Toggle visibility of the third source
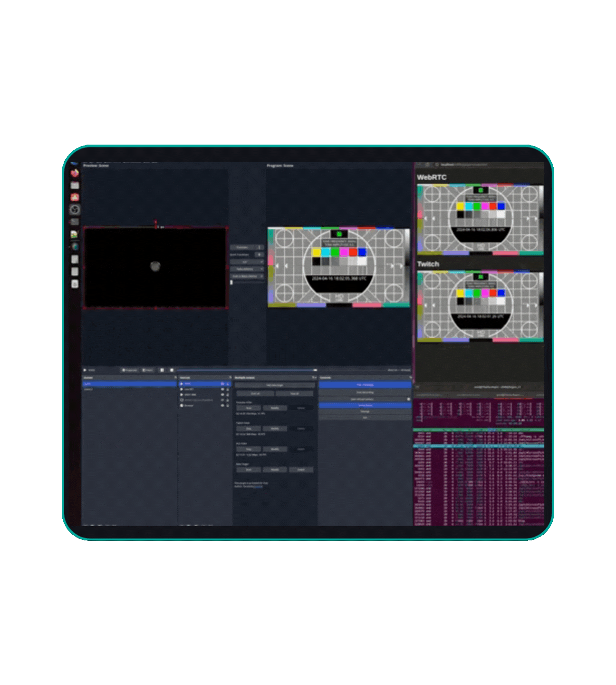Image resolution: width=616 pixels, height=685 pixels. (x=222, y=394)
